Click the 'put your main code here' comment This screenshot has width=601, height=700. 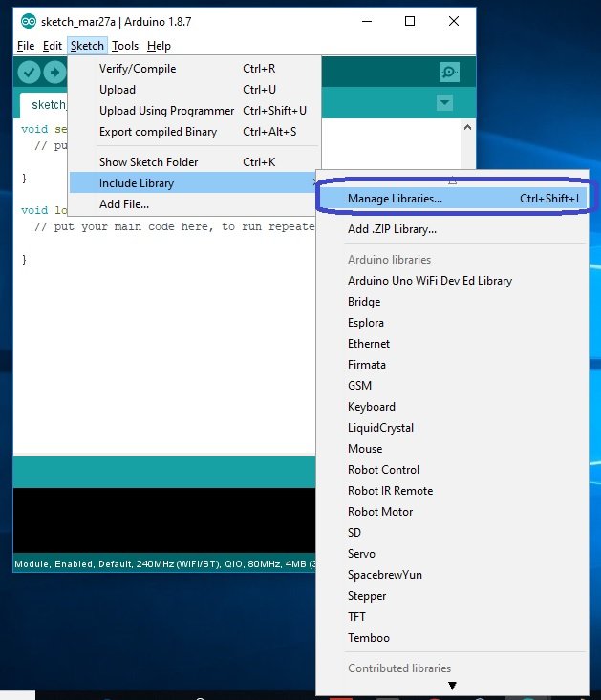tap(174, 226)
